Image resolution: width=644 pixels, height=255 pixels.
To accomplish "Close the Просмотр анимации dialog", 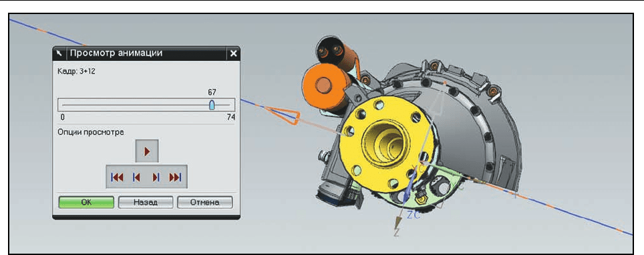I will 233,54.
